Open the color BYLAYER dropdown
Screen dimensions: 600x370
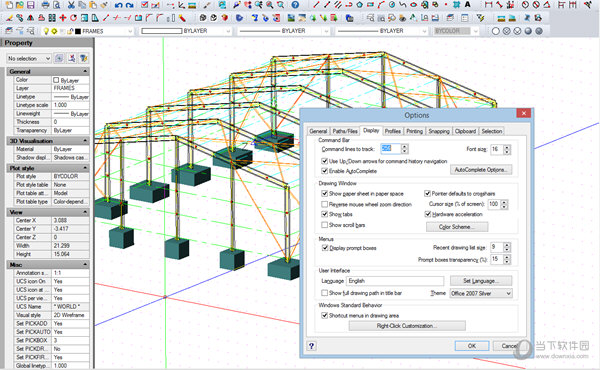pos(228,31)
